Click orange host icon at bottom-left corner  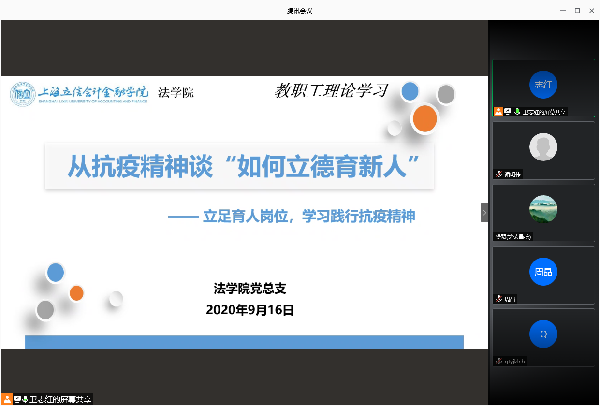pos(8,398)
